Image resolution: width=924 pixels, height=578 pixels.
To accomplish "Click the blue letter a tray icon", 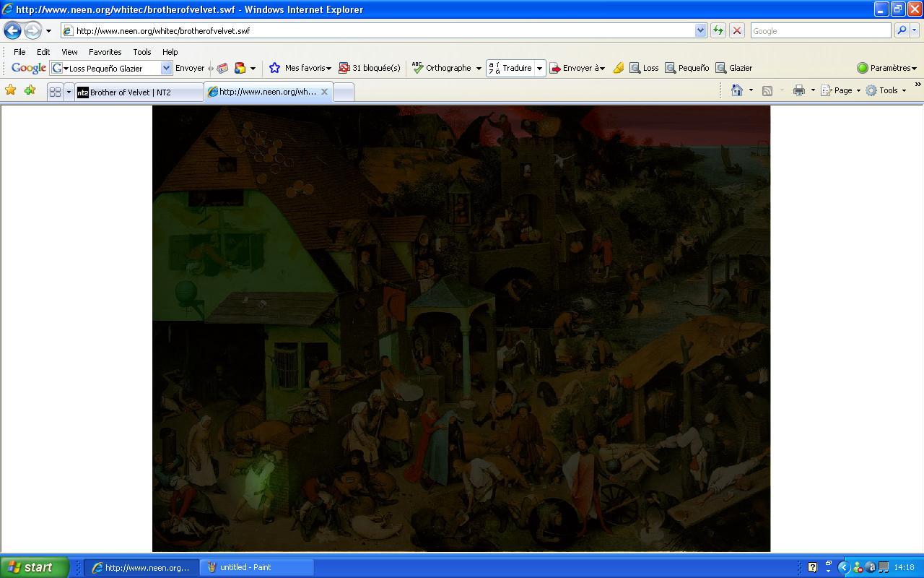I will pyautogui.click(x=871, y=567).
